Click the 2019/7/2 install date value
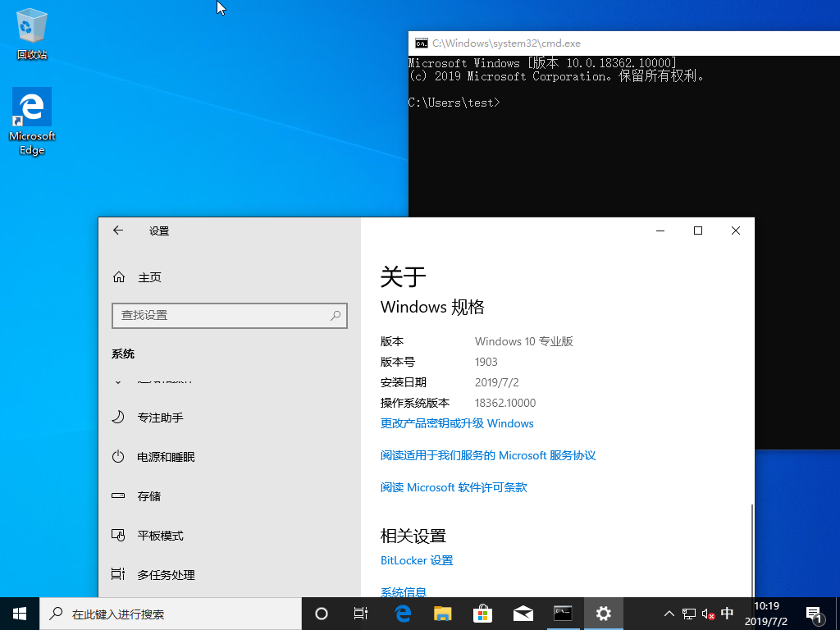 click(x=496, y=382)
